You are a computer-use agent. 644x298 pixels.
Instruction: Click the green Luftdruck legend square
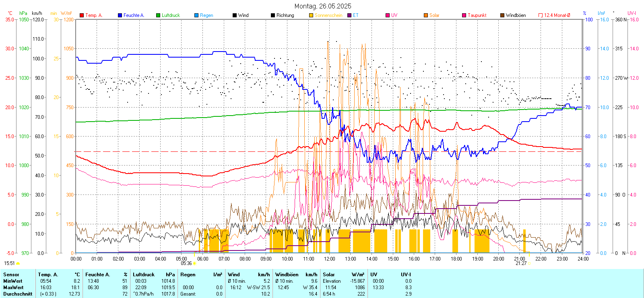pyautogui.click(x=158, y=15)
